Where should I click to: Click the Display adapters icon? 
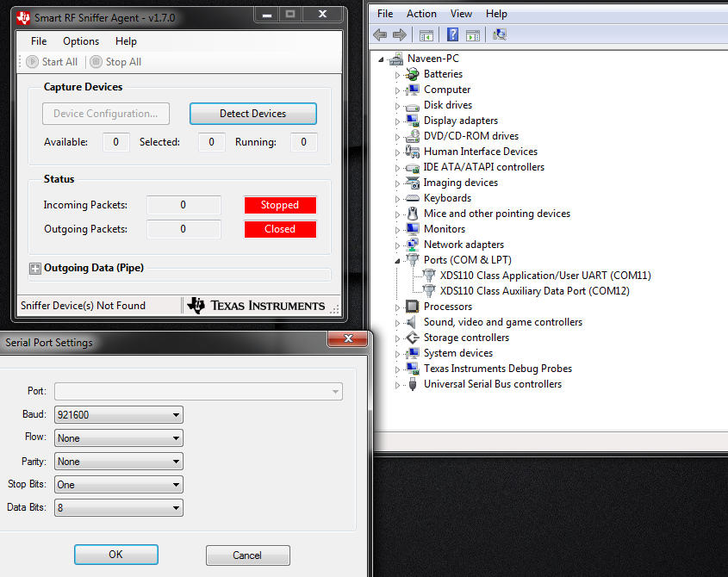(x=413, y=121)
